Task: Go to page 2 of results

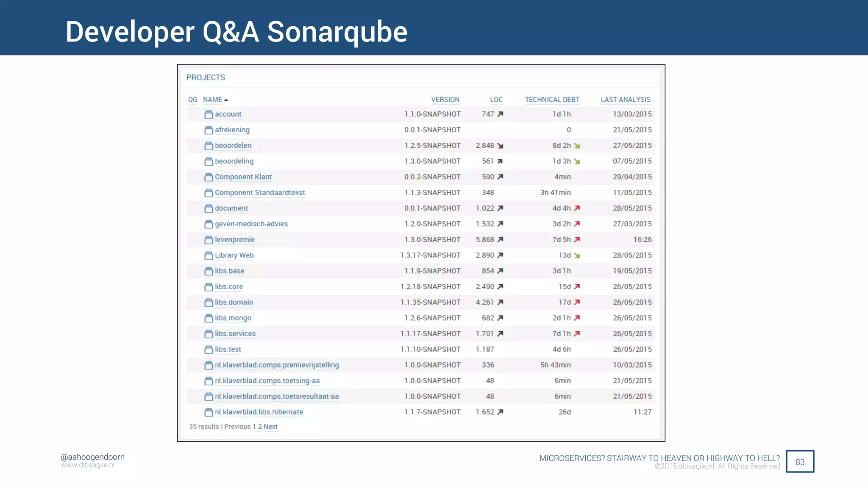Action: pyautogui.click(x=260, y=427)
